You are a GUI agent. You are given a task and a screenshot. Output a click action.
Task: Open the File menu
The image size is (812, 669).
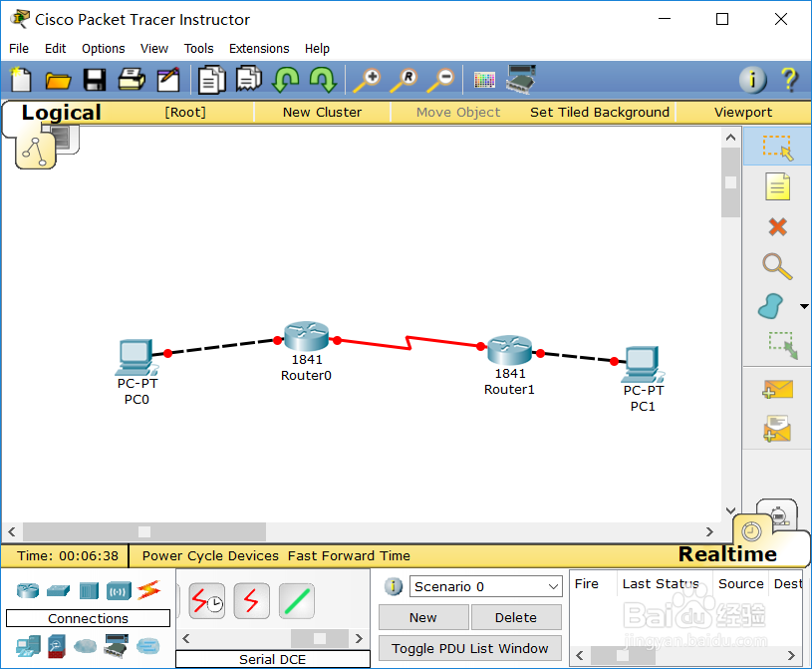[19, 48]
